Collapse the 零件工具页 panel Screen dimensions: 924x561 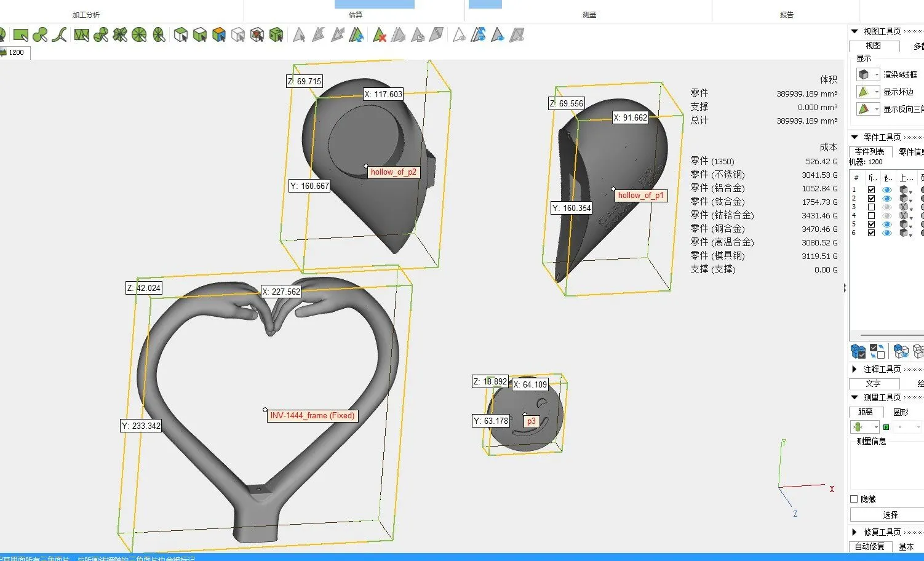(x=854, y=137)
